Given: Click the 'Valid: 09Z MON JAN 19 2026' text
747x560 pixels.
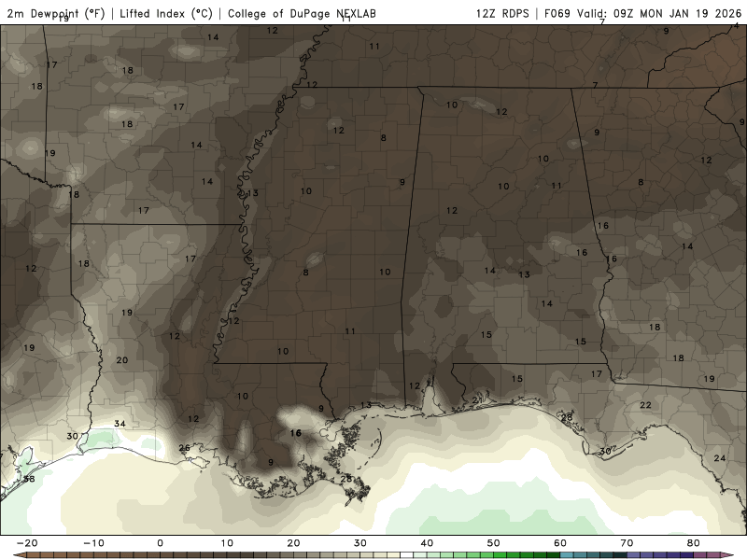Looking at the screenshot, I should (659, 13).
